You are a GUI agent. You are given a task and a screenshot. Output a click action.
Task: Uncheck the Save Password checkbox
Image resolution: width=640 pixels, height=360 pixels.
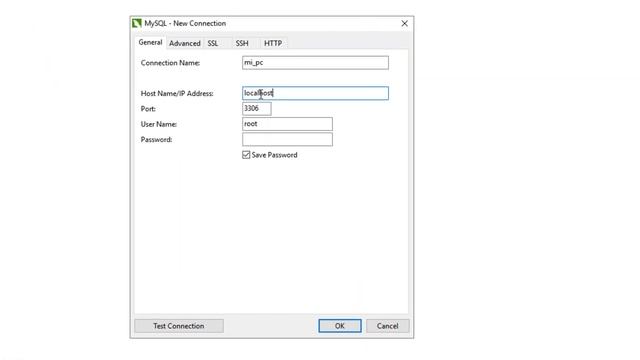pos(246,155)
